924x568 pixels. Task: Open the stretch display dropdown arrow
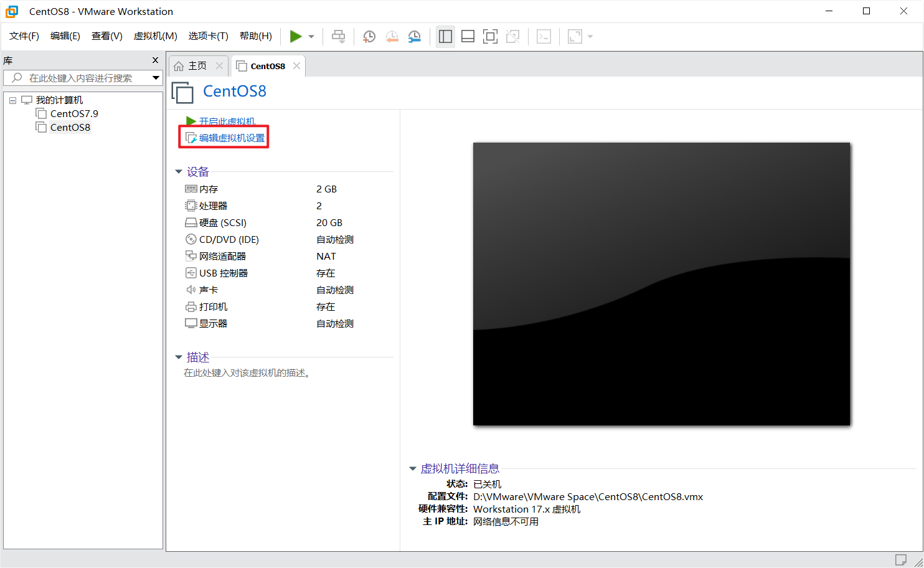pos(590,37)
